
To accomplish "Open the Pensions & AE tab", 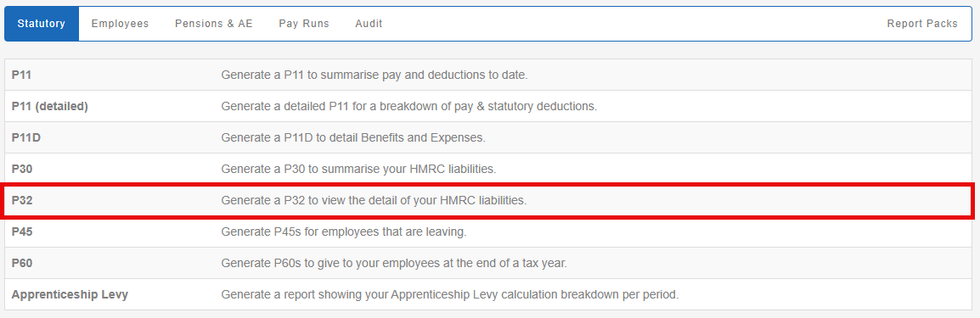I will click(x=214, y=24).
